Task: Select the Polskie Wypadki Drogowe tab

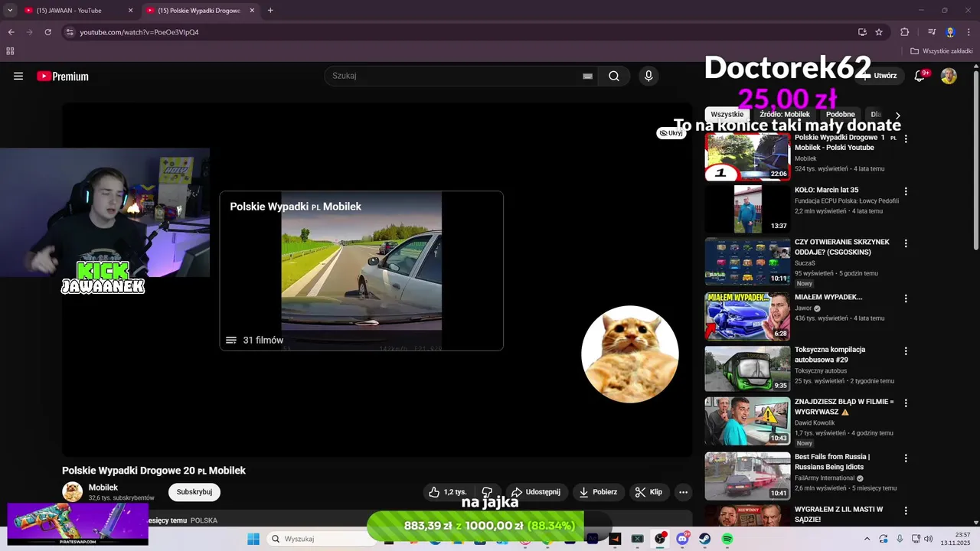Action: [199, 11]
